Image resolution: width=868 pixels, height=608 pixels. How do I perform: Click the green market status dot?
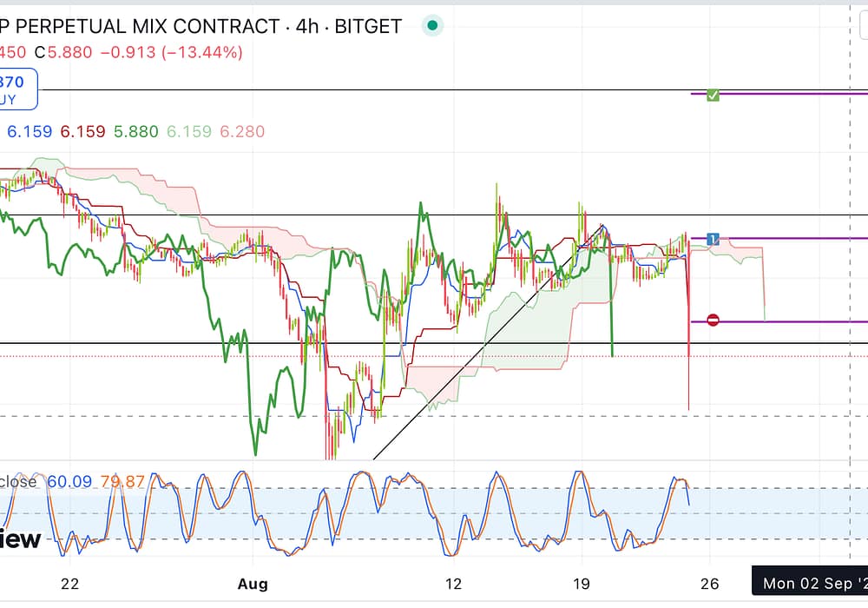433,26
